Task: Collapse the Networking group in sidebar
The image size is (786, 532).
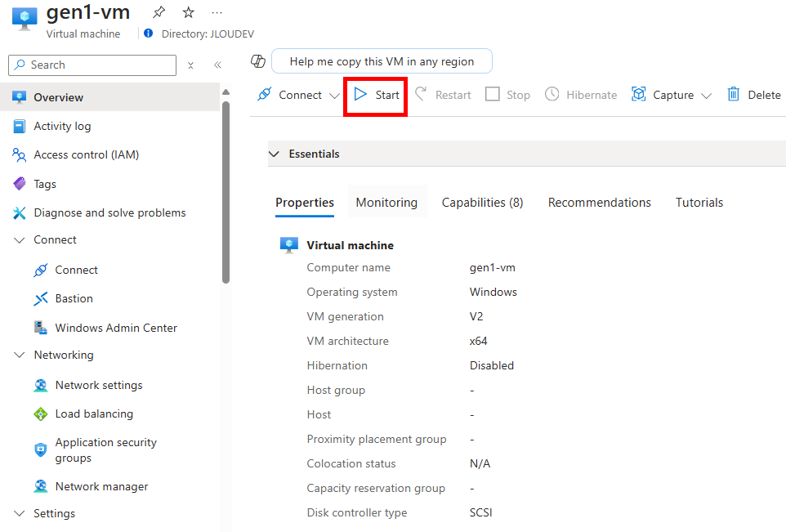Action: pyautogui.click(x=19, y=355)
